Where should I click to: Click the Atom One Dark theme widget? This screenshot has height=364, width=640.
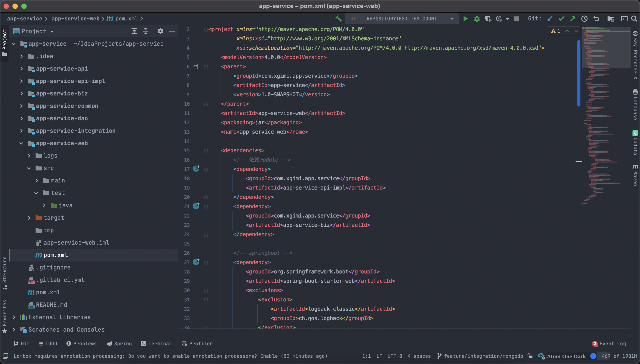[x=566, y=356]
